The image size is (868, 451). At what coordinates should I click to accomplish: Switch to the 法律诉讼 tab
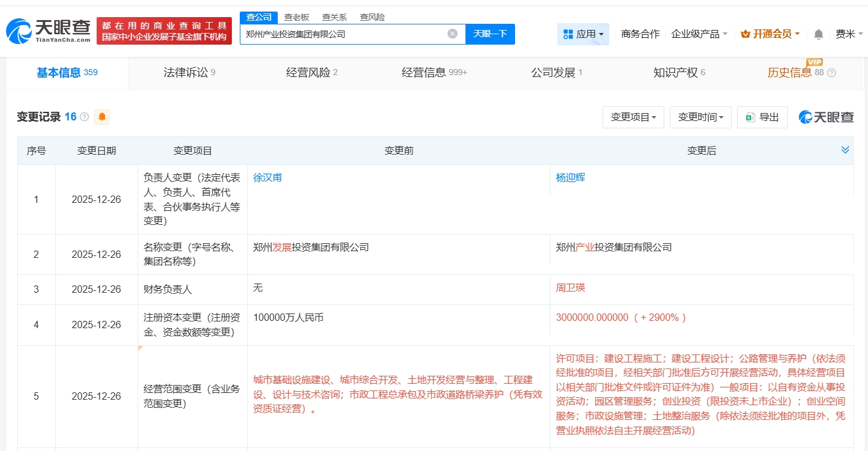(x=189, y=73)
